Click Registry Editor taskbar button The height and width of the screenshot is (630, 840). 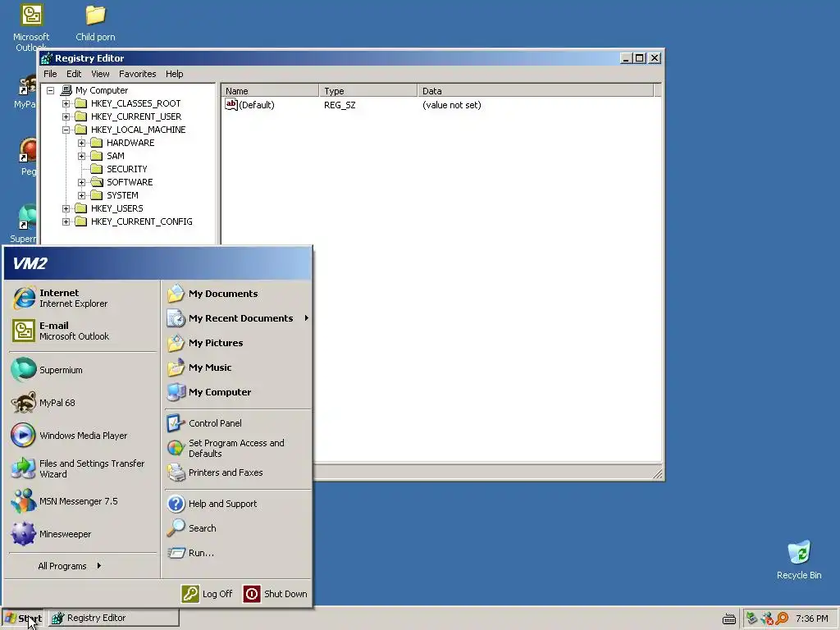click(x=114, y=619)
